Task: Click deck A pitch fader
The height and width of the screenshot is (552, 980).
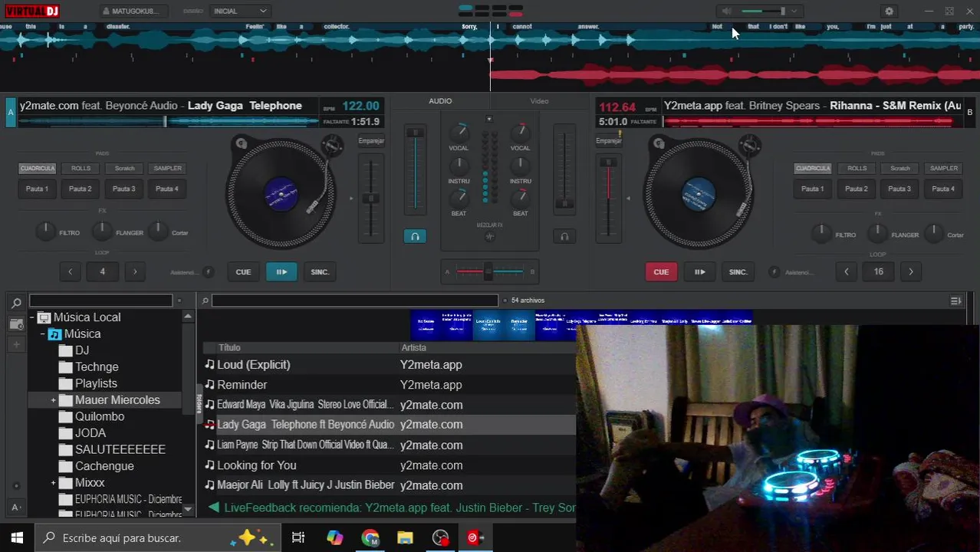Action: click(371, 198)
